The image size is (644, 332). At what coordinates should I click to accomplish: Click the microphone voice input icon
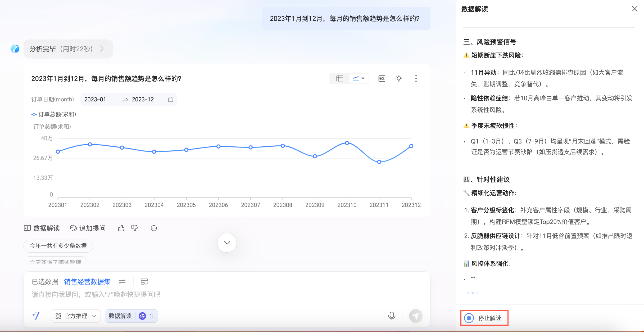(x=392, y=316)
